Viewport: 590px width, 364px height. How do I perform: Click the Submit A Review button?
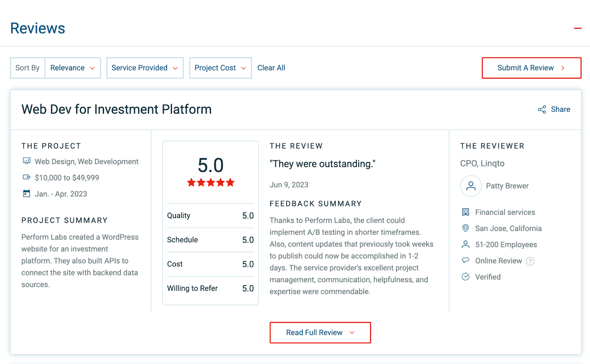coord(531,68)
